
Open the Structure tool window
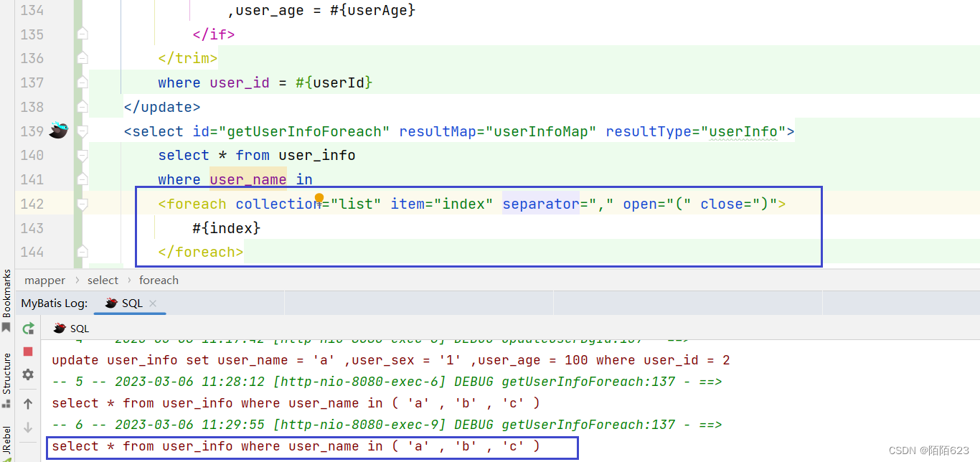click(x=6, y=373)
